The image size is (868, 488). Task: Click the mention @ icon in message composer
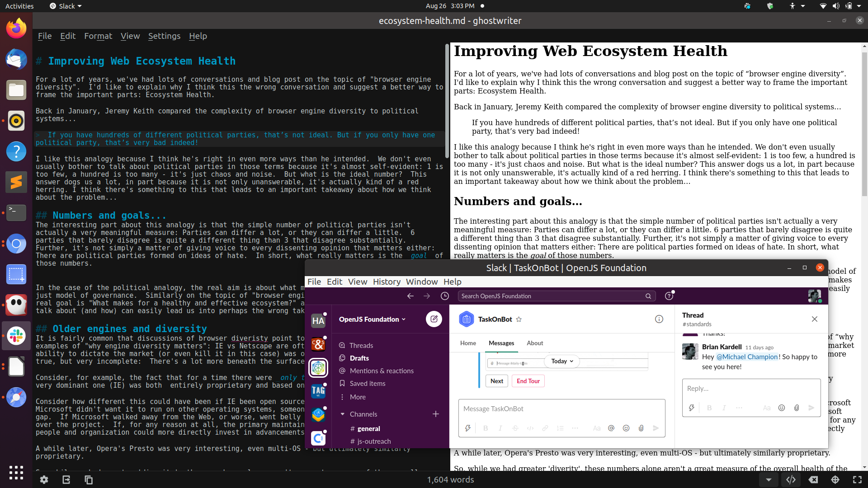pos(611,428)
